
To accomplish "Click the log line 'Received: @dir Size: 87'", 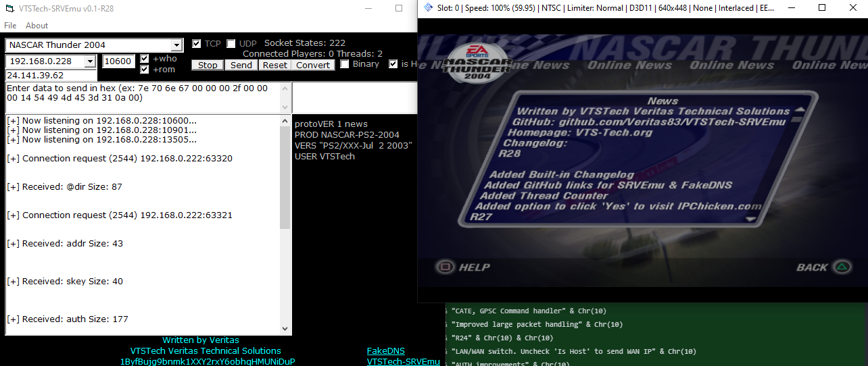I will (x=65, y=186).
